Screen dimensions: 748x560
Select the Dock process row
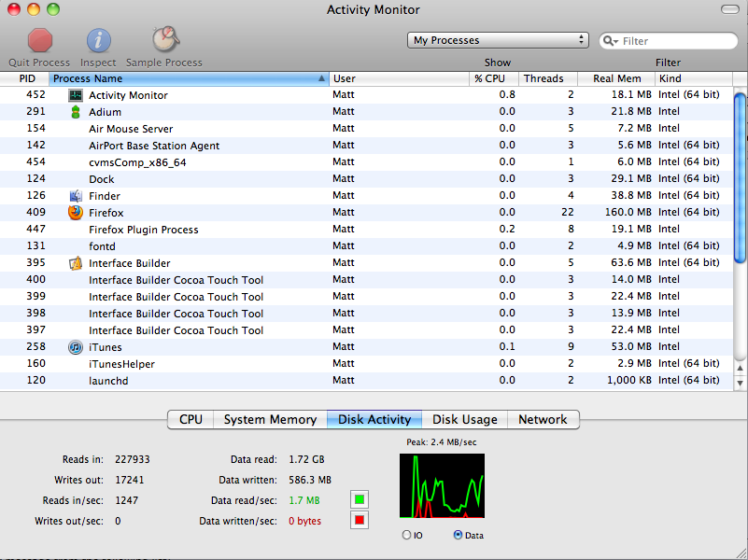[x=366, y=178]
